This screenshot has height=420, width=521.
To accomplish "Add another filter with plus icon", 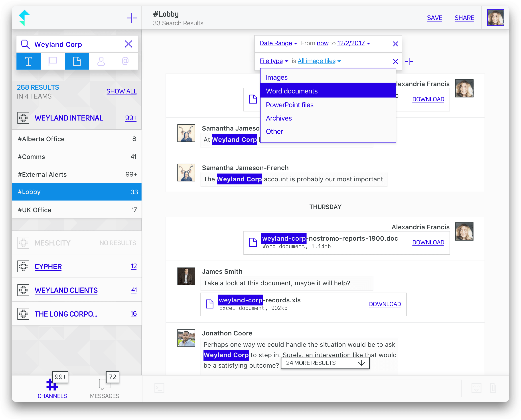I will click(409, 61).
